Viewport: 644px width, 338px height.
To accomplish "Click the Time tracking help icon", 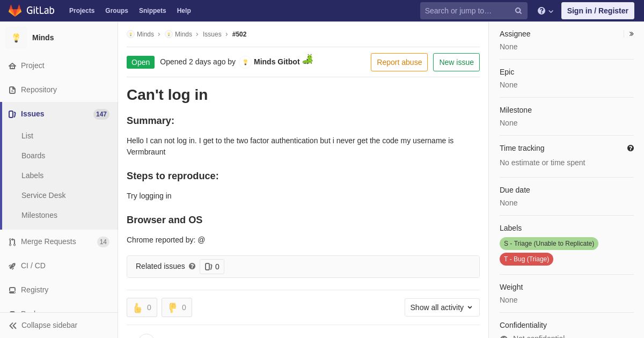I will [x=631, y=148].
